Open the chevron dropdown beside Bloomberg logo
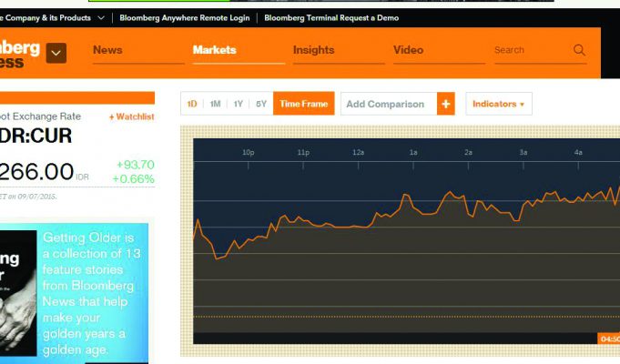Screen dimensions: 620x364 tap(56, 54)
